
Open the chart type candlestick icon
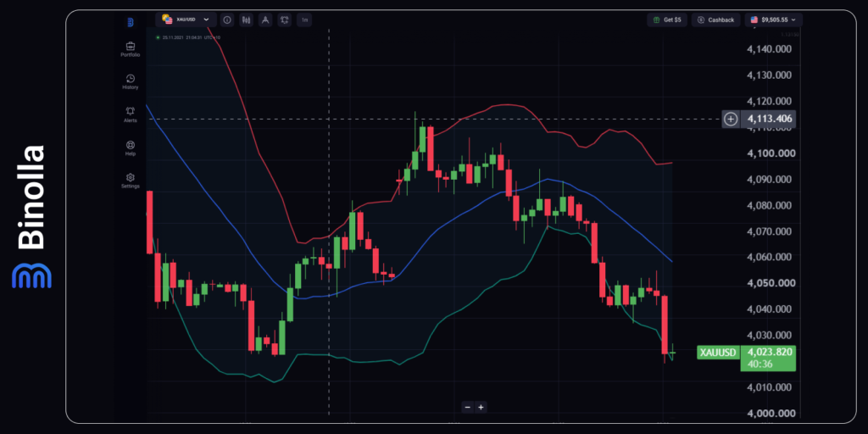[x=247, y=20]
